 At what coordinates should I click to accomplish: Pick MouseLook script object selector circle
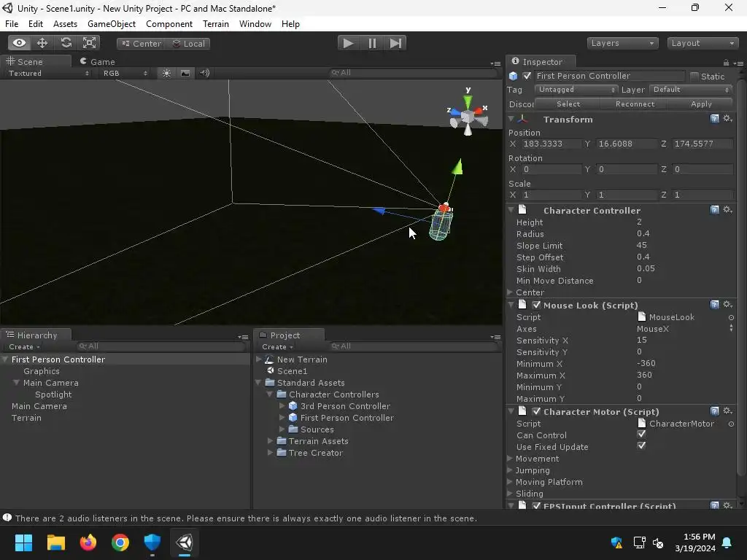[x=731, y=318]
